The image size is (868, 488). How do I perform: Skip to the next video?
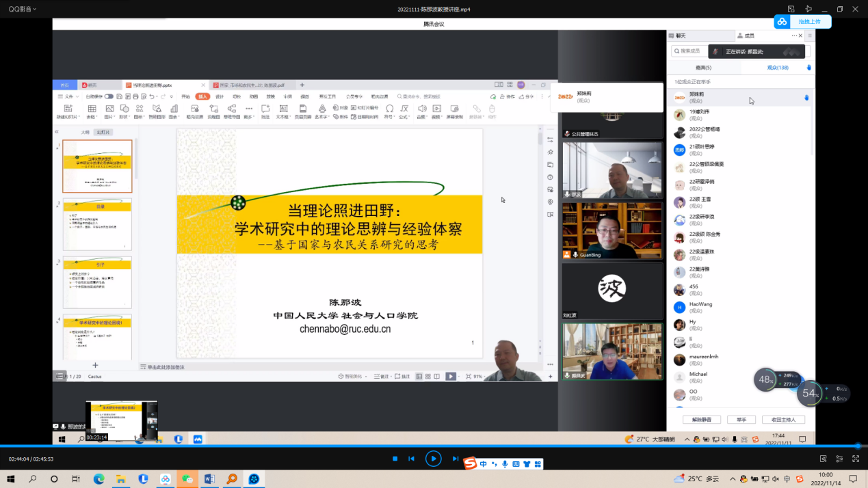pyautogui.click(x=455, y=459)
